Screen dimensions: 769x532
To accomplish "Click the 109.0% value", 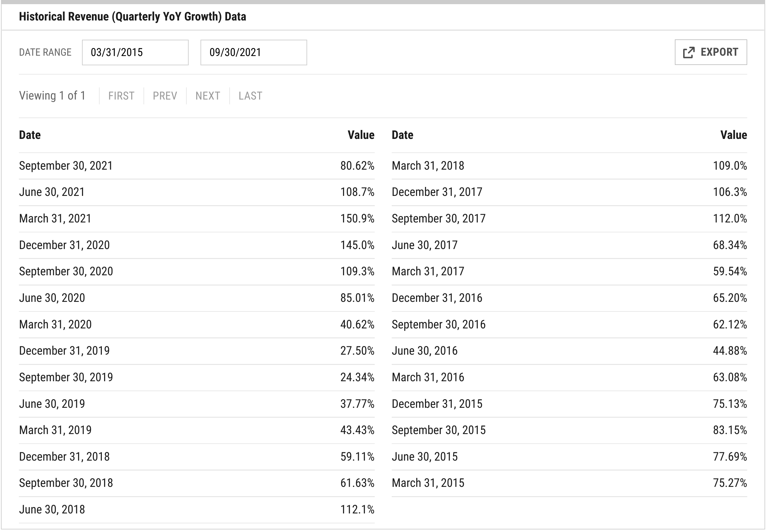I will click(x=730, y=166).
